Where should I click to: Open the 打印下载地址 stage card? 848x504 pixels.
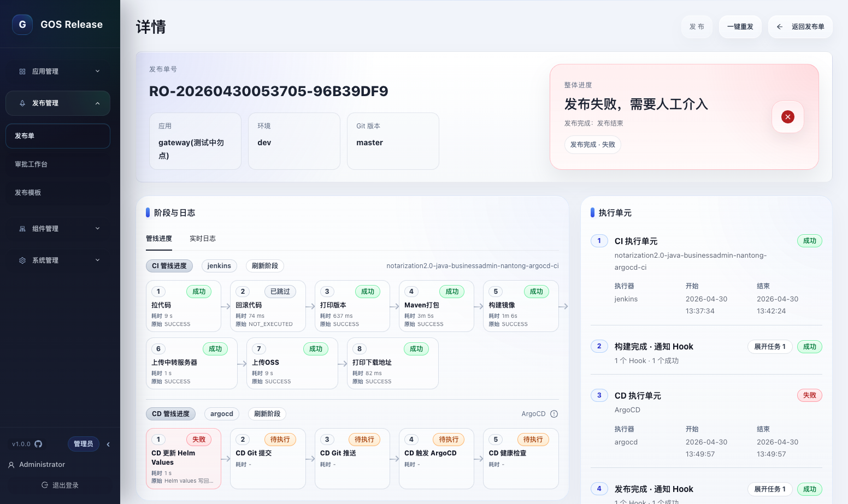coord(393,364)
